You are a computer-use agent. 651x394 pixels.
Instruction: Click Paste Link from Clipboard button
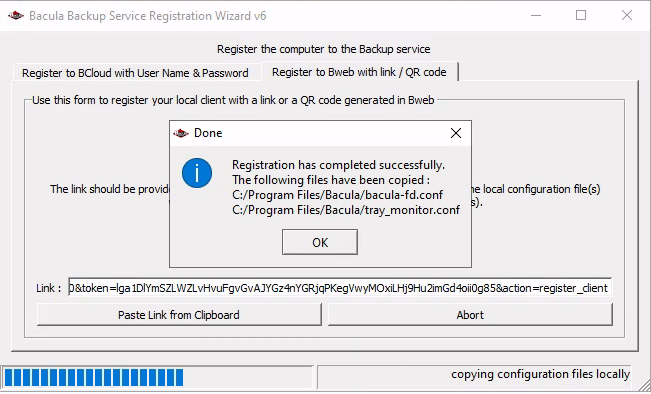click(179, 315)
